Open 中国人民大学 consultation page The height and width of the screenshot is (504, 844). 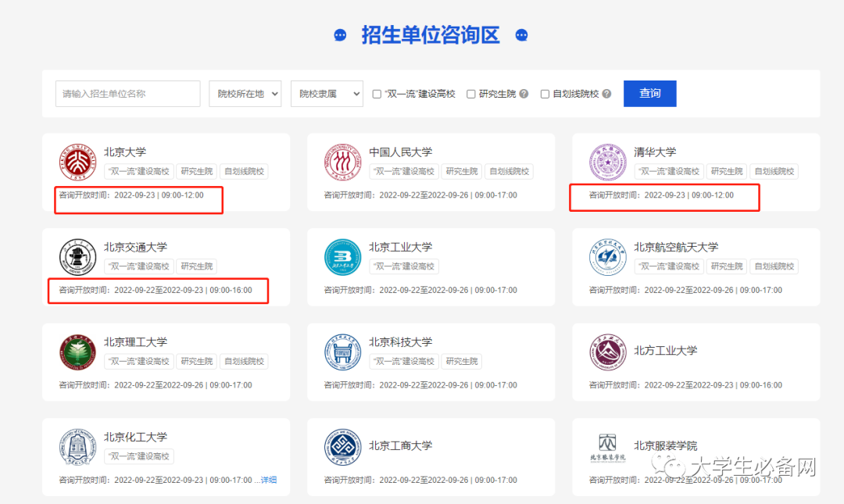[x=400, y=152]
